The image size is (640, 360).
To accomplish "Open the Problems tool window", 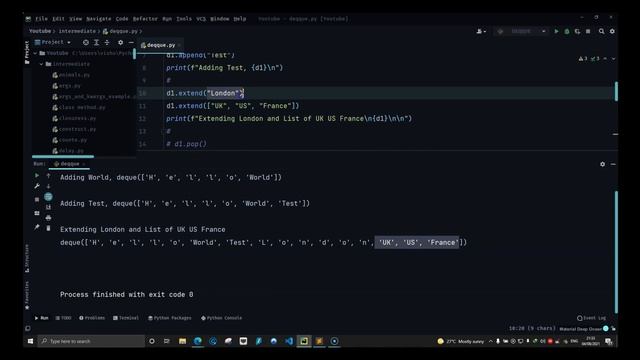I will [92, 318].
